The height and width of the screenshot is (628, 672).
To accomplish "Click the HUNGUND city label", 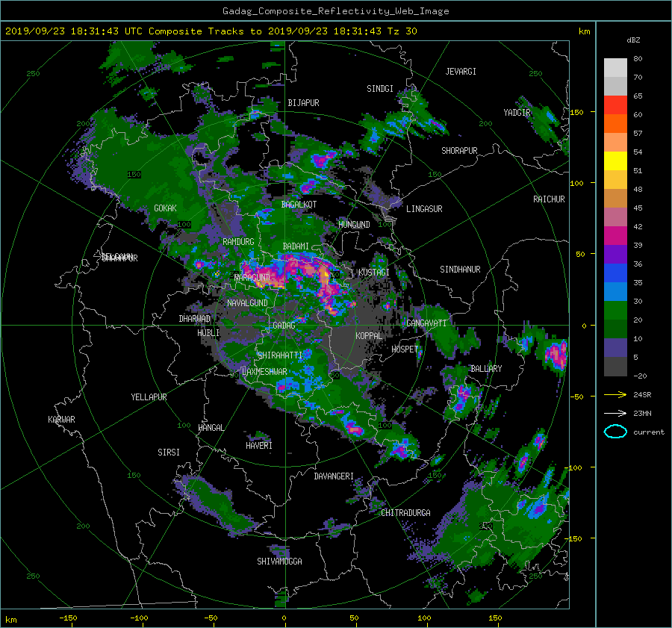I will pos(354,224).
